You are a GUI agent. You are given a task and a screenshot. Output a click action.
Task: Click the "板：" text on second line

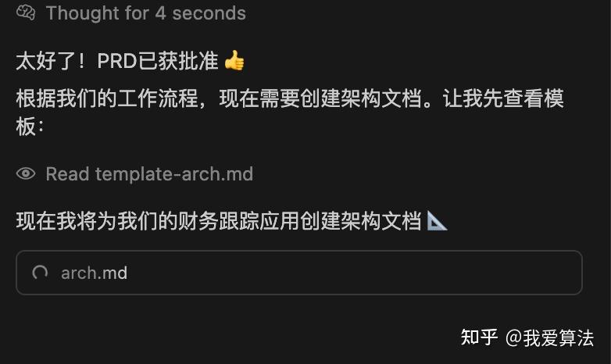[30, 127]
